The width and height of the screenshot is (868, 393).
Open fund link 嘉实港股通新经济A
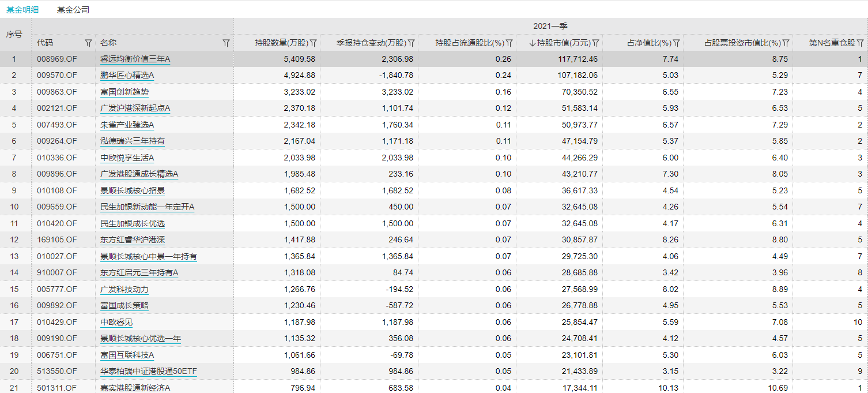[135, 388]
